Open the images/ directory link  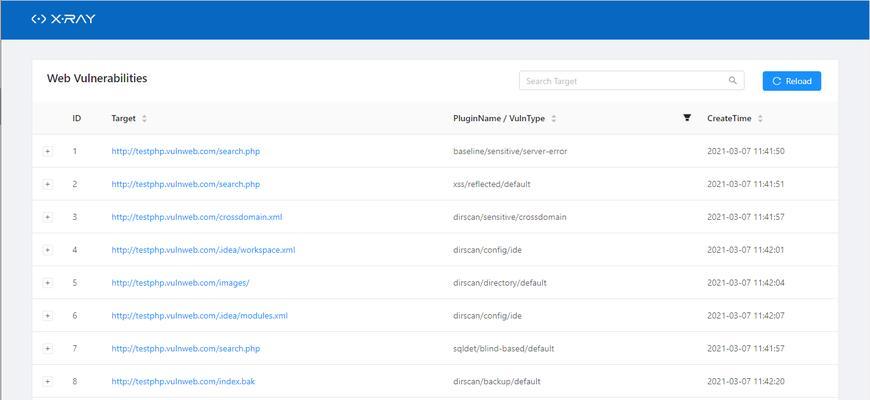(180, 282)
